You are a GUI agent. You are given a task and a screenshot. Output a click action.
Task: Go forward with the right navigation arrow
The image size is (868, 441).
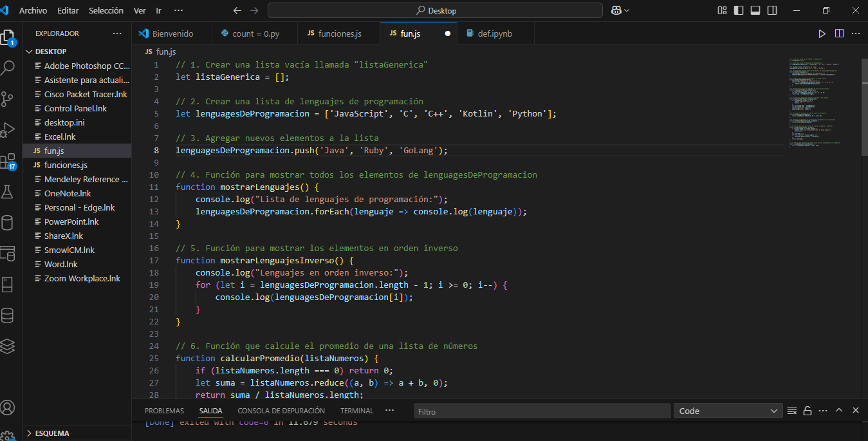click(254, 10)
